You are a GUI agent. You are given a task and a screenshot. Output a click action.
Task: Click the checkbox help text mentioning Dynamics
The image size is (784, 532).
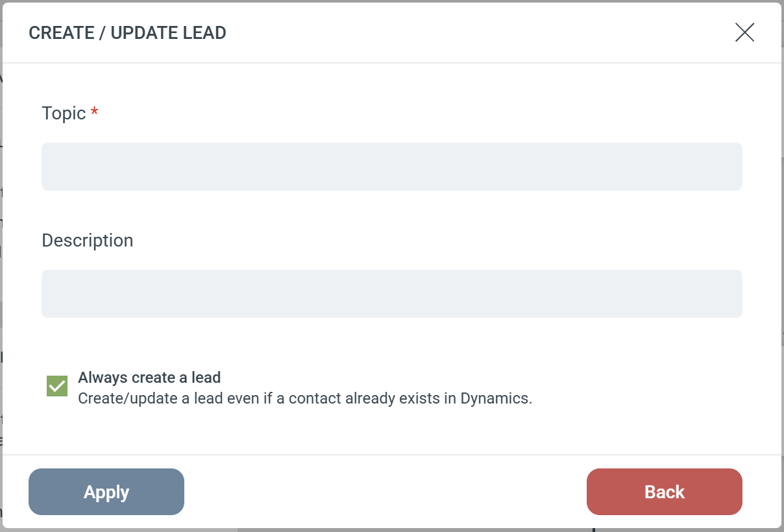coord(305,398)
